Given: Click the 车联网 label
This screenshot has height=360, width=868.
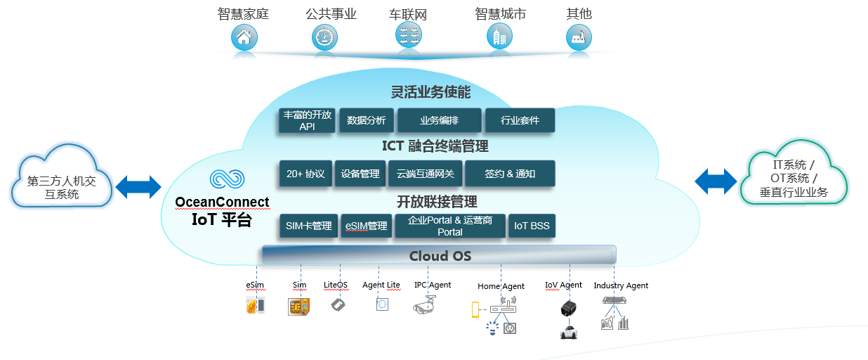Looking at the screenshot, I should (408, 15).
